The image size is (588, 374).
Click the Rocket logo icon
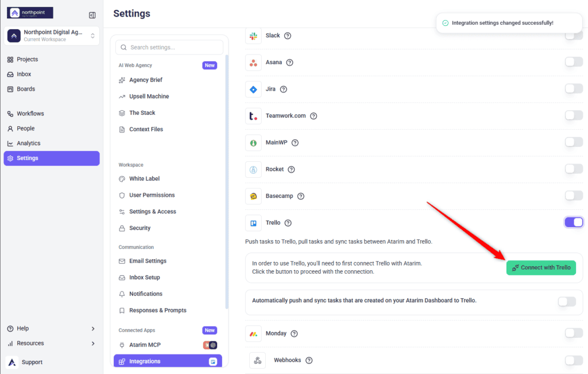[x=253, y=169]
